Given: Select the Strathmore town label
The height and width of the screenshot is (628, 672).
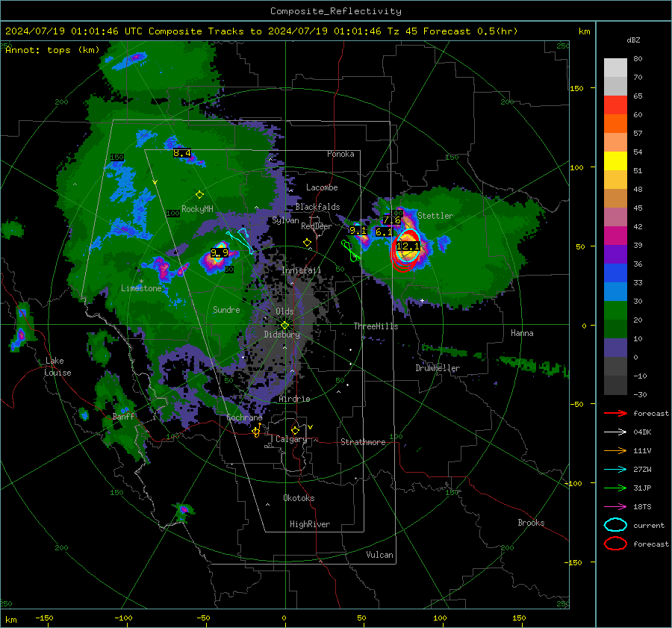Looking at the screenshot, I should 363,442.
